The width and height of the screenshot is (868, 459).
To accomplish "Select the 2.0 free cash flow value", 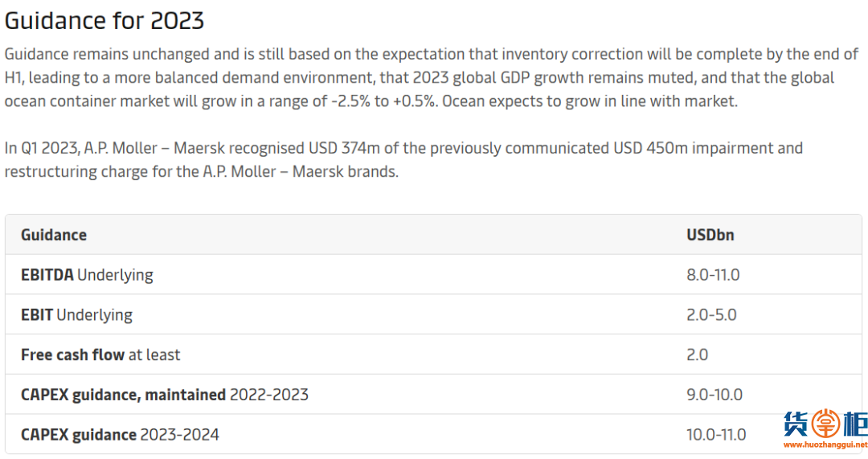I will click(x=697, y=354).
